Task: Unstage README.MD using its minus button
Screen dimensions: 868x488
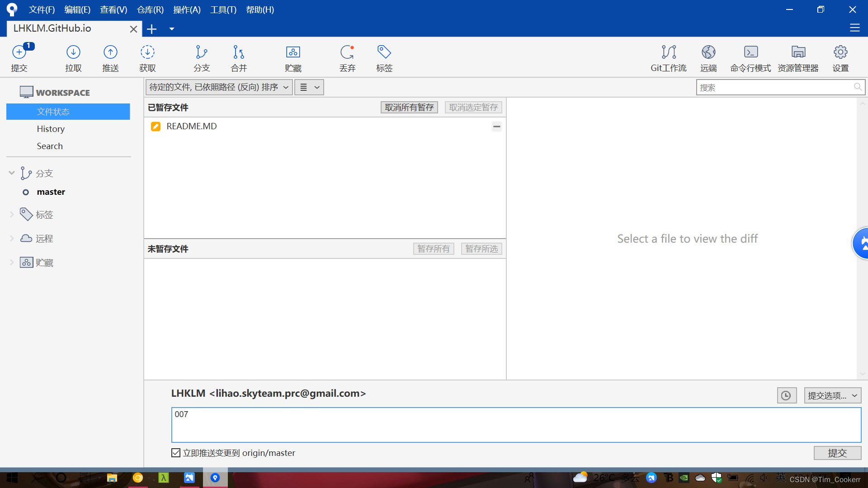Action: coord(496,127)
